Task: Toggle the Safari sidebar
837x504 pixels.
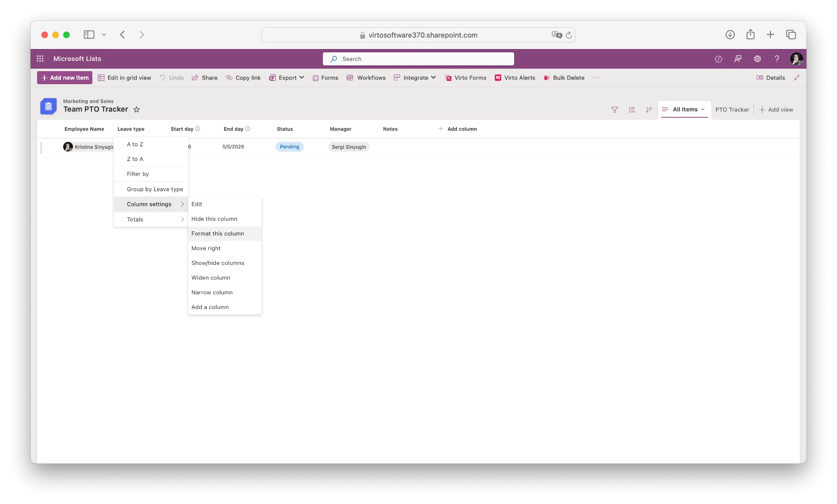Action: click(x=89, y=35)
